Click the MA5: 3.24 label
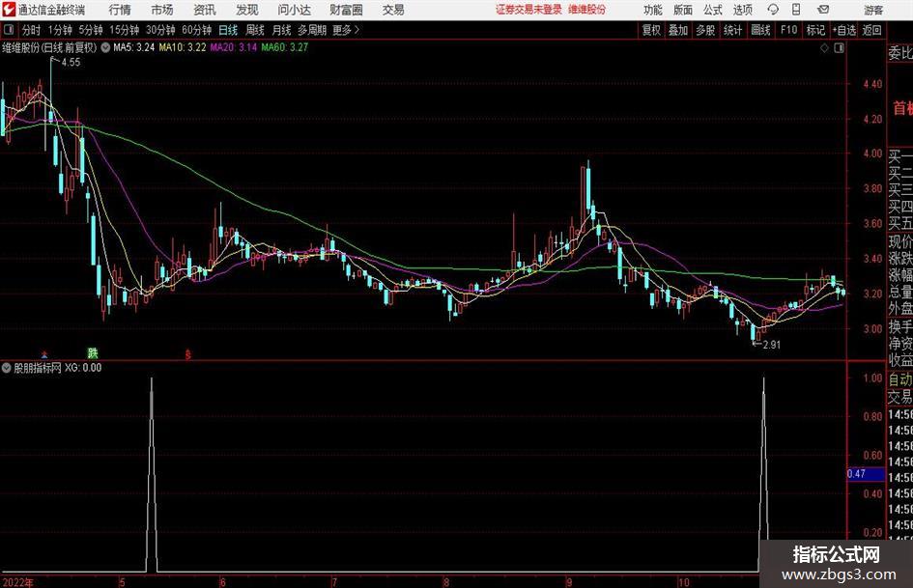Image resolution: width=913 pixels, height=588 pixels. (134, 47)
